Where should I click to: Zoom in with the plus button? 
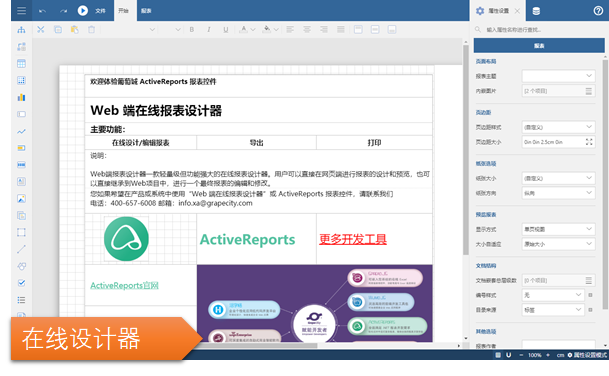tap(548, 355)
